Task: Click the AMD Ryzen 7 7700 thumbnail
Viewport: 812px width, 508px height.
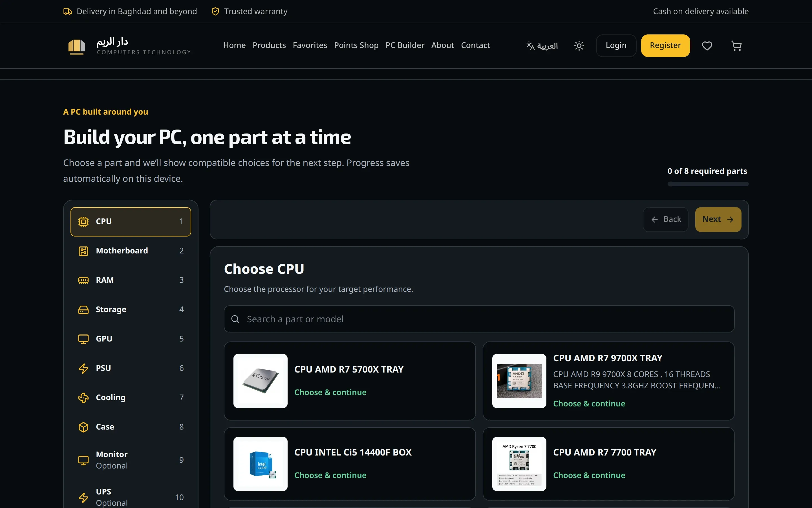Action: pos(519,464)
